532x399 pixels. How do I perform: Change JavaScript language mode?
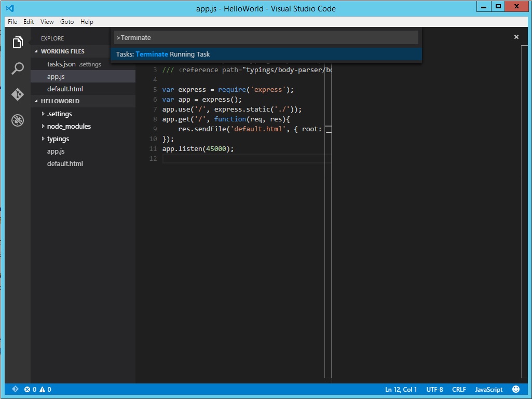[488, 390]
